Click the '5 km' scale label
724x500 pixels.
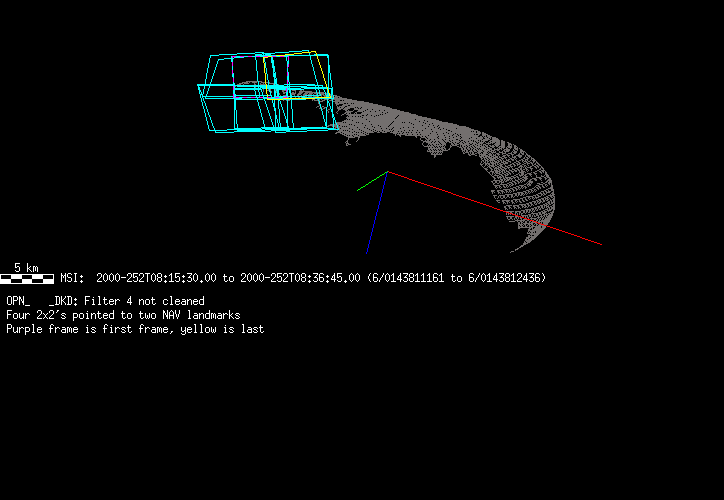[26, 268]
